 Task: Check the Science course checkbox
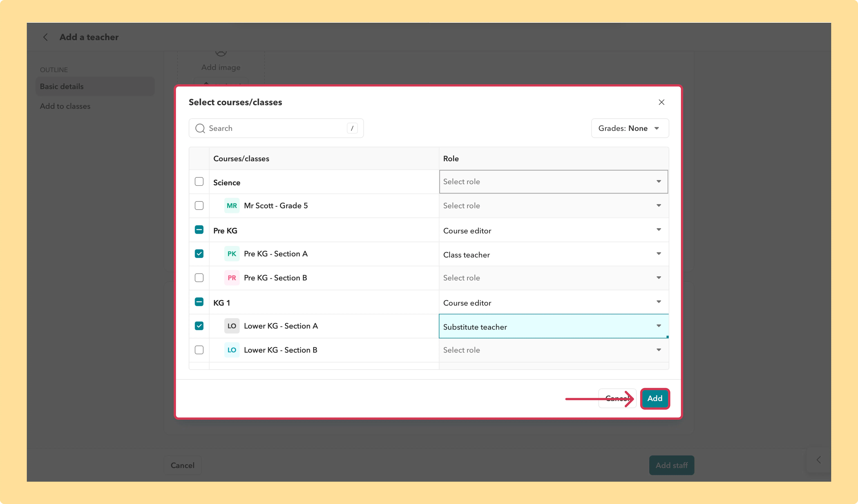[199, 181]
